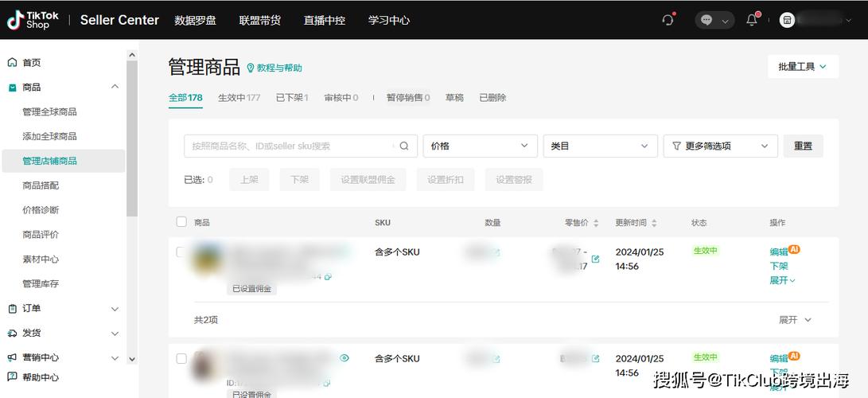Switch to the 生效中 tab
The image size is (868, 398).
(x=239, y=98)
